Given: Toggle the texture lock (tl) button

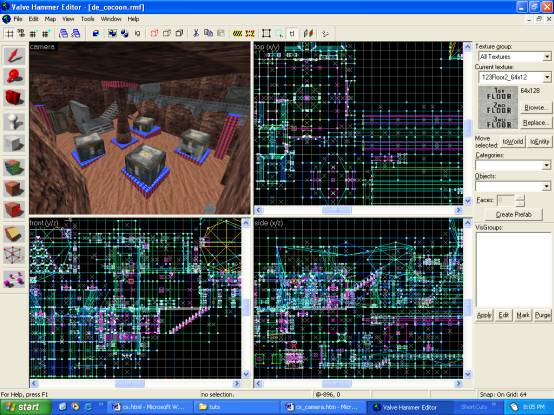Looking at the screenshot, I should point(292,34).
